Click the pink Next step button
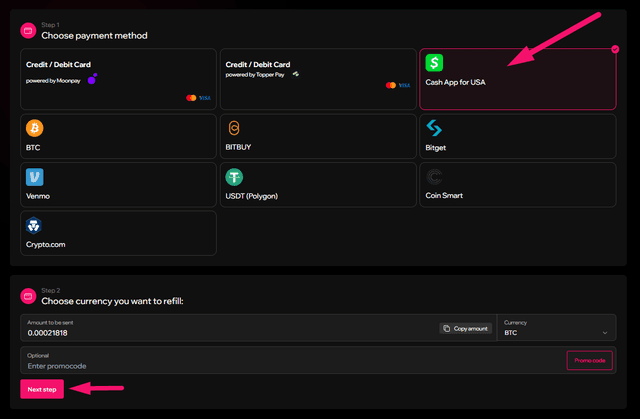 [42, 389]
